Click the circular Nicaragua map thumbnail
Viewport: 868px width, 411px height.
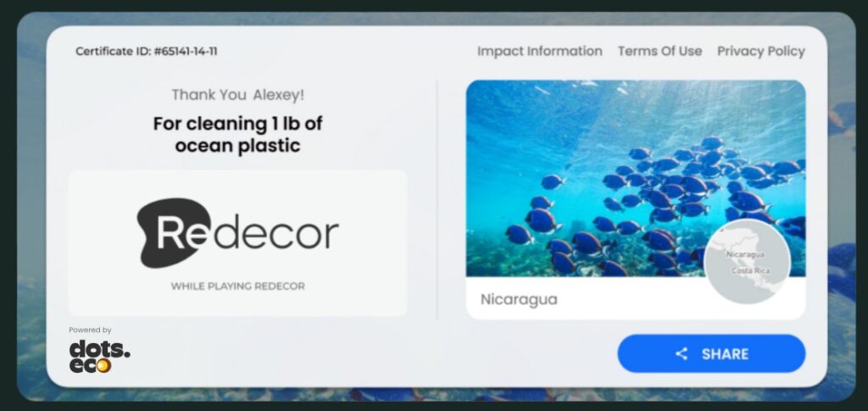click(x=748, y=261)
